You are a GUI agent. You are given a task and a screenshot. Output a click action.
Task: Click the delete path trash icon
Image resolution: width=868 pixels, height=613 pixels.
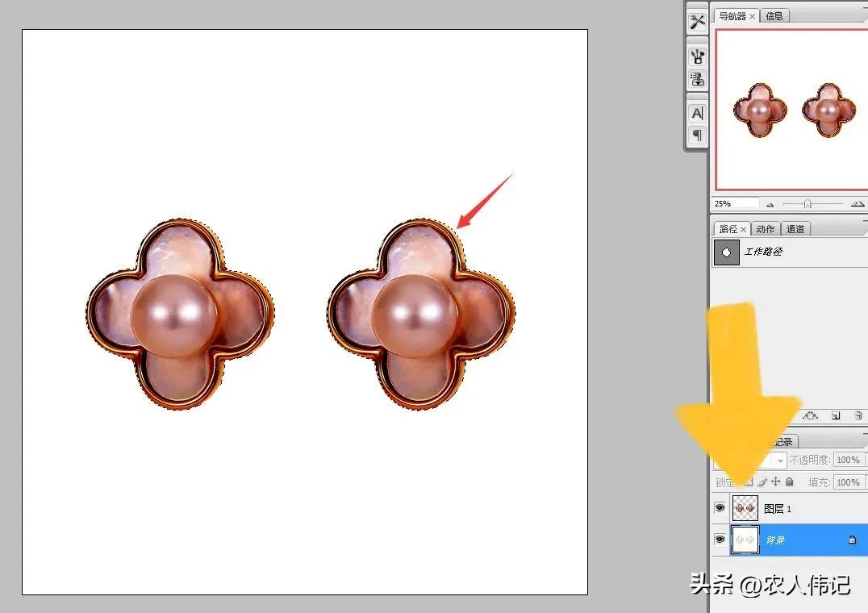858,415
